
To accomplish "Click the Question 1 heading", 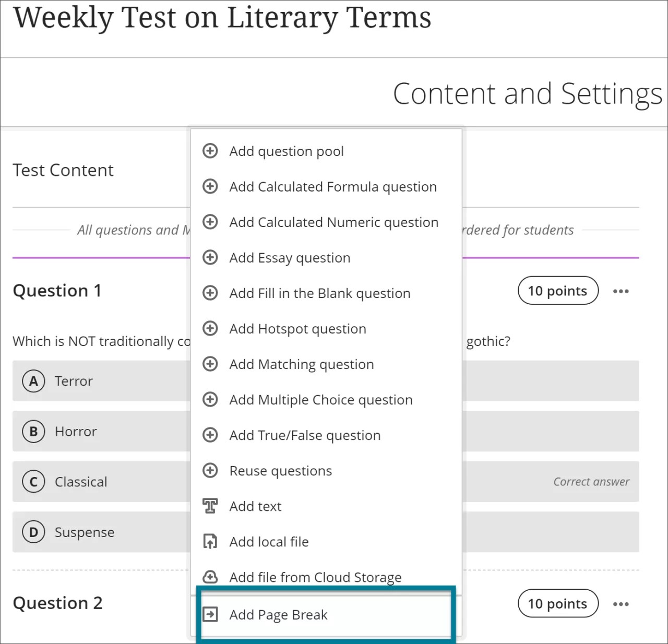I will 57,291.
